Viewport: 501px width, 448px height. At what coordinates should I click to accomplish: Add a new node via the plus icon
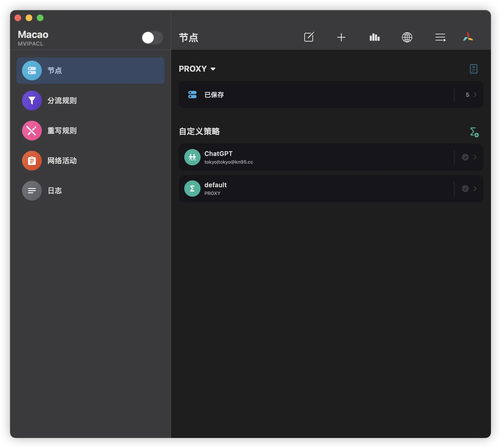pos(341,37)
